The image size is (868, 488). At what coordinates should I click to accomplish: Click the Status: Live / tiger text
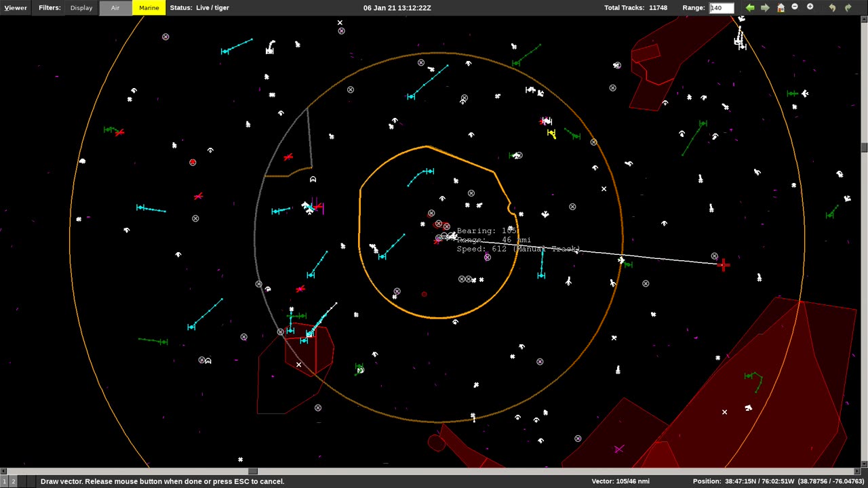click(199, 7)
